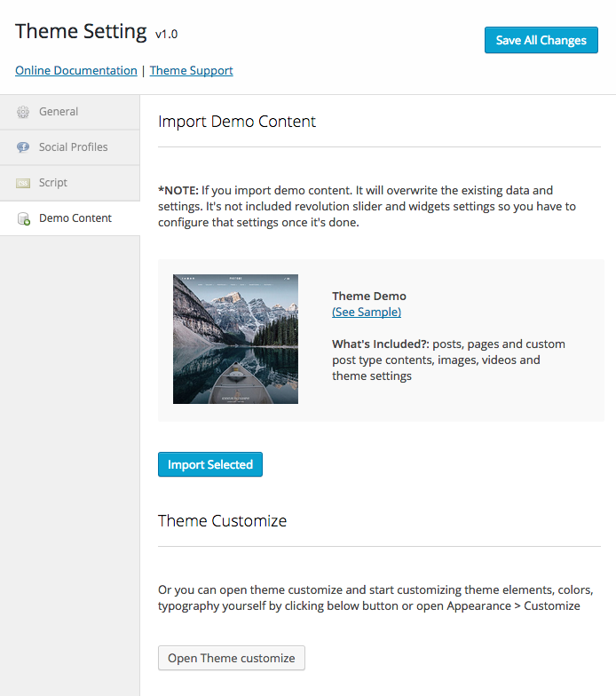The height and width of the screenshot is (696, 616).
Task: Select the mountain lake demo thumbnail
Action: tap(235, 339)
